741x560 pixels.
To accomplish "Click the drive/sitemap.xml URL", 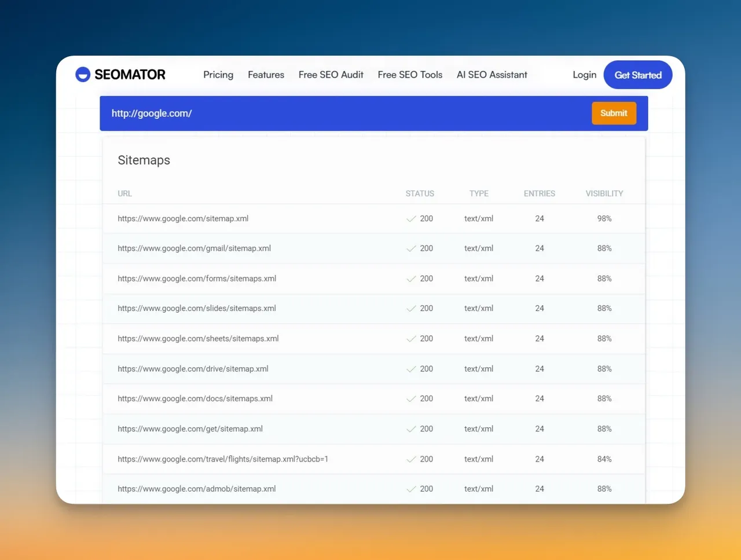I will click(x=193, y=369).
